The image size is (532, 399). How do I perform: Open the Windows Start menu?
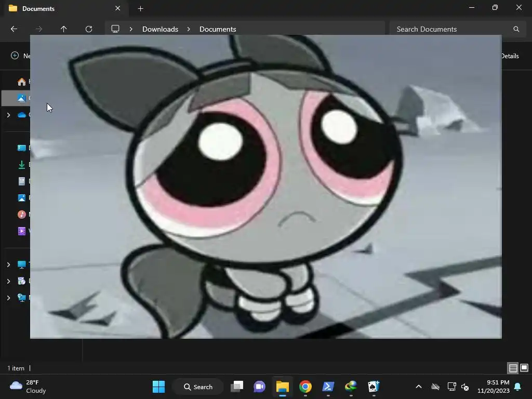[159, 387]
